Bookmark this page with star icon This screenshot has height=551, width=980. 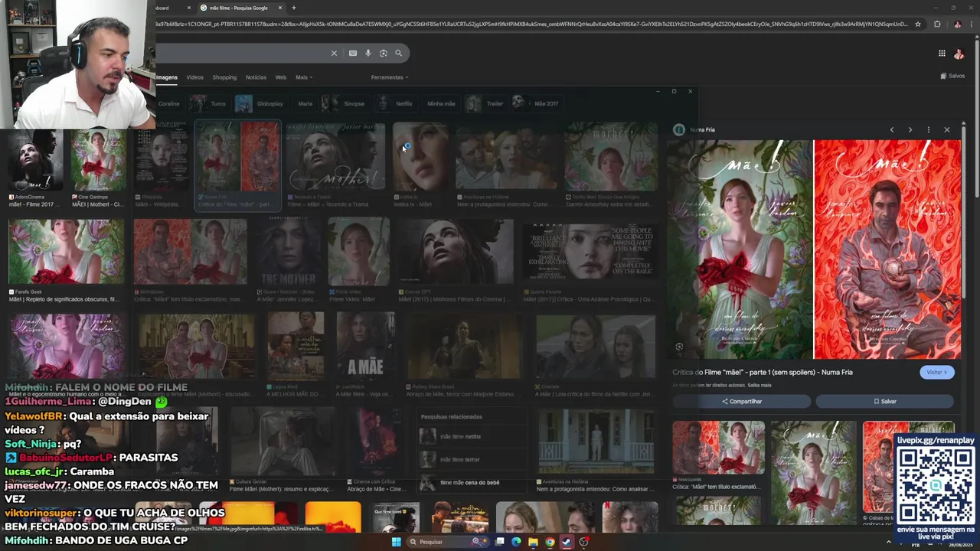918,24
